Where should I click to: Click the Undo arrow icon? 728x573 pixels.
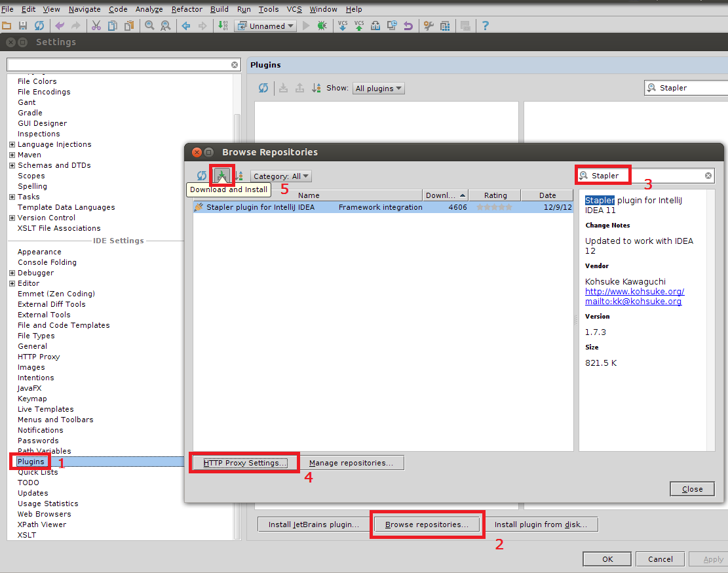(x=60, y=26)
